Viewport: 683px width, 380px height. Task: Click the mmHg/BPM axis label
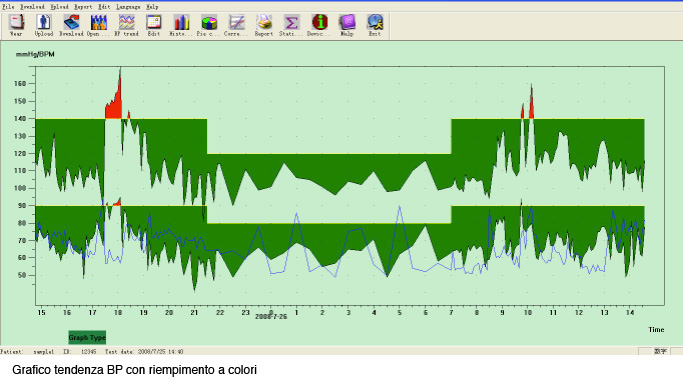tap(35, 54)
